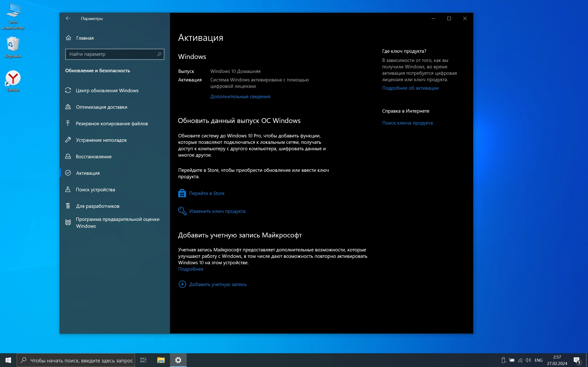Click the key icon for changing product key
Image resolution: width=588 pixels, height=367 pixels.
point(182,211)
